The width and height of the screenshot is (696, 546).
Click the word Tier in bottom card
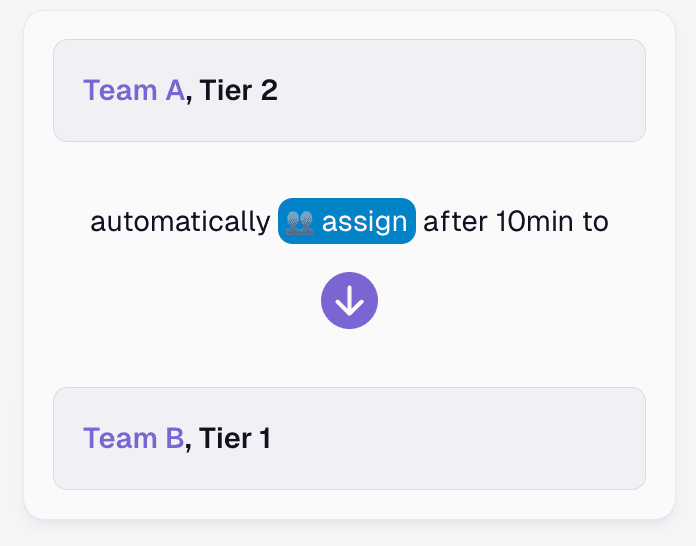tap(225, 438)
